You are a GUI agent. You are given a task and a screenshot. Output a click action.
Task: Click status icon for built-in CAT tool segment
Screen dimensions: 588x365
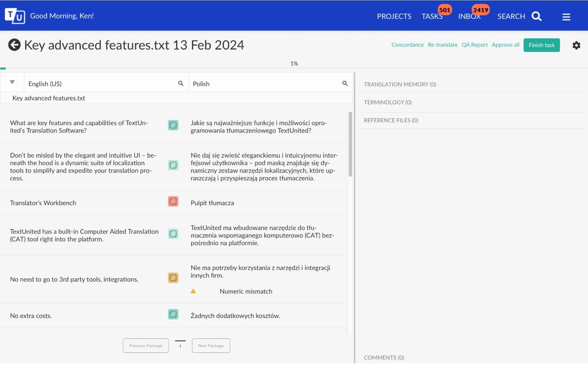pos(173,233)
